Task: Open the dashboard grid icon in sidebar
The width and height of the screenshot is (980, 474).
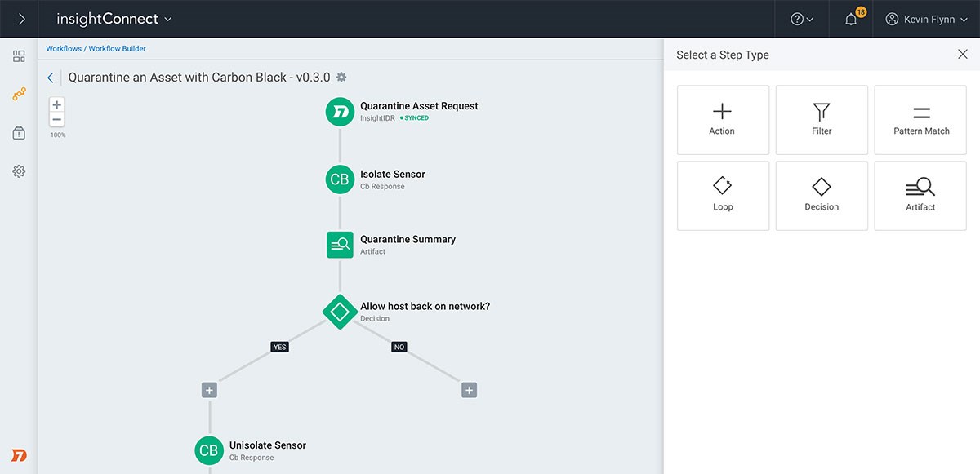Action: (19, 56)
